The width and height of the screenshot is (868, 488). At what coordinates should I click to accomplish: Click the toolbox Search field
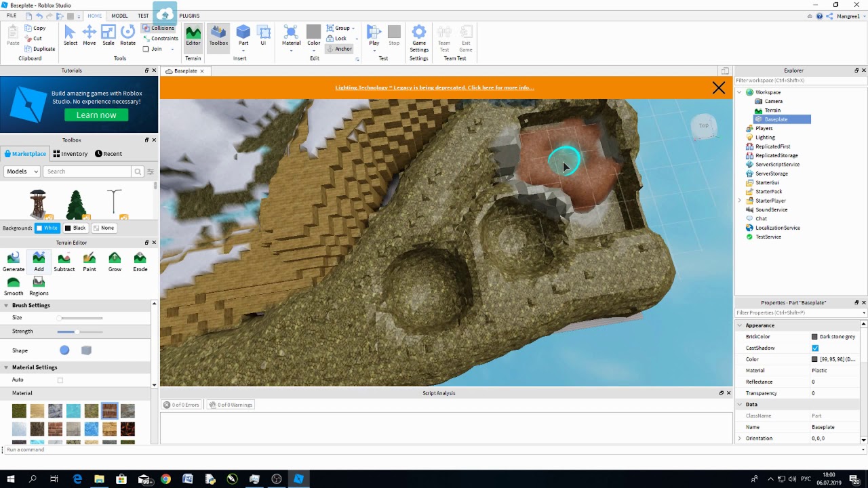(x=87, y=171)
